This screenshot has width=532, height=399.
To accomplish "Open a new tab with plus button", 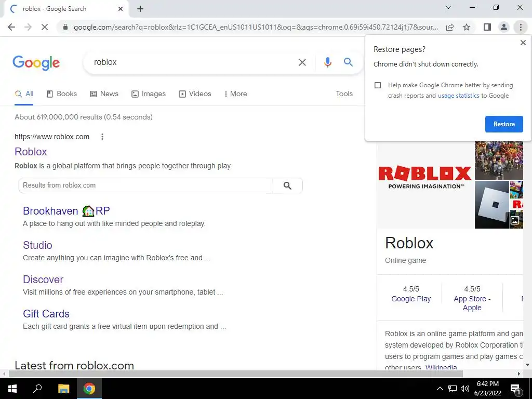I will 140,9.
